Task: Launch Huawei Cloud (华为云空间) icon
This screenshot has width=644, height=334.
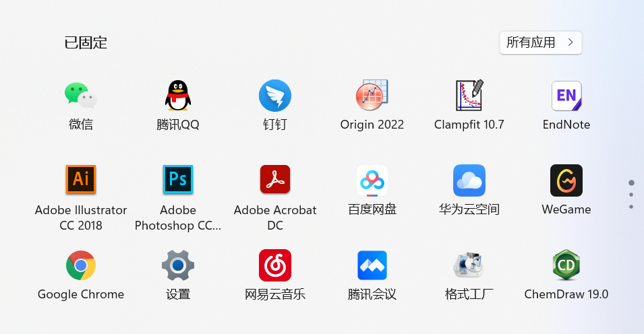Action: (x=469, y=180)
